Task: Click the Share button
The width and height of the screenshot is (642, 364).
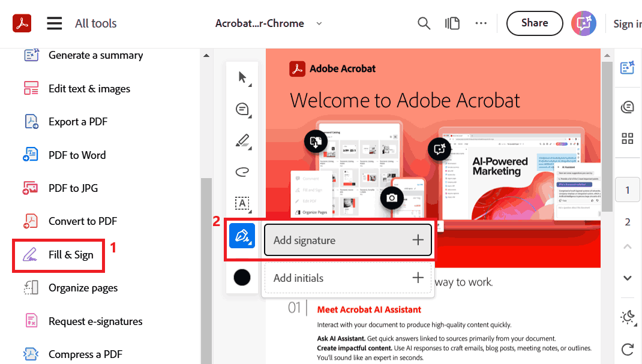Action: [x=534, y=23]
